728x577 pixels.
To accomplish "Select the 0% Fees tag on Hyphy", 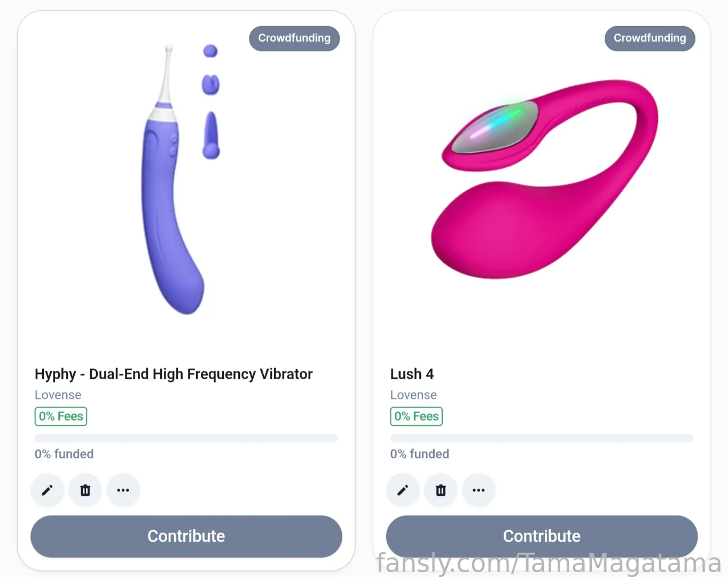I will [x=61, y=416].
